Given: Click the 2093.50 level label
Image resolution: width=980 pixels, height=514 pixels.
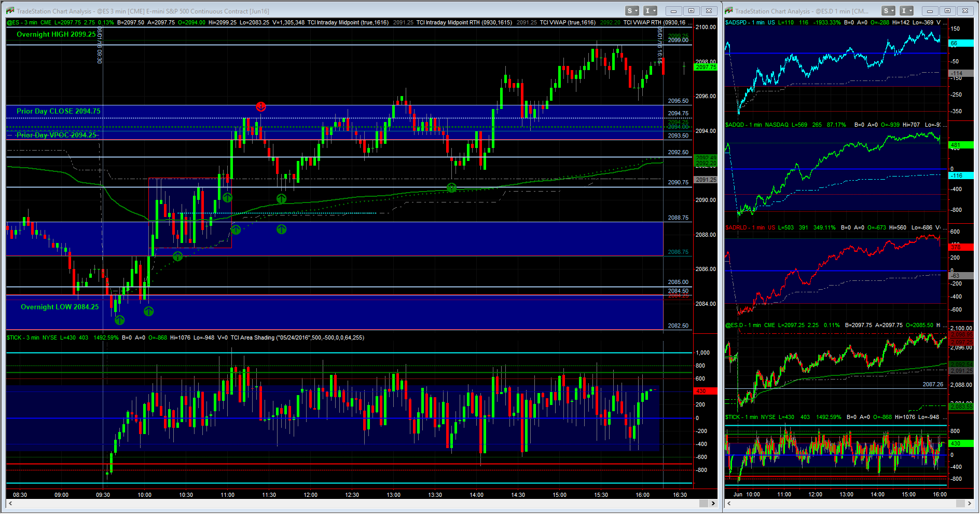Looking at the screenshot, I should [x=678, y=136].
